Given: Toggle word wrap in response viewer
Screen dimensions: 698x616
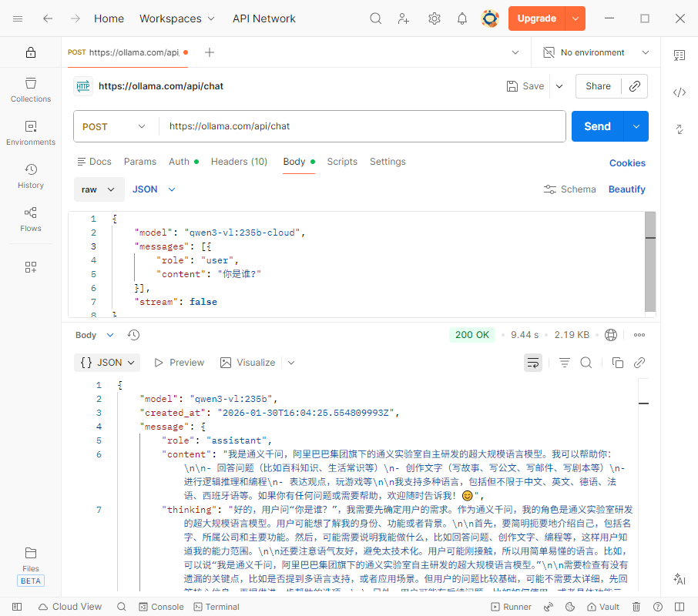Looking at the screenshot, I should [x=532, y=363].
